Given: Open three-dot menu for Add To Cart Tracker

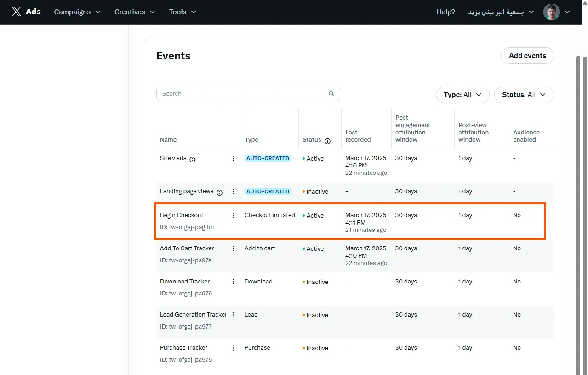Looking at the screenshot, I should 234,248.
